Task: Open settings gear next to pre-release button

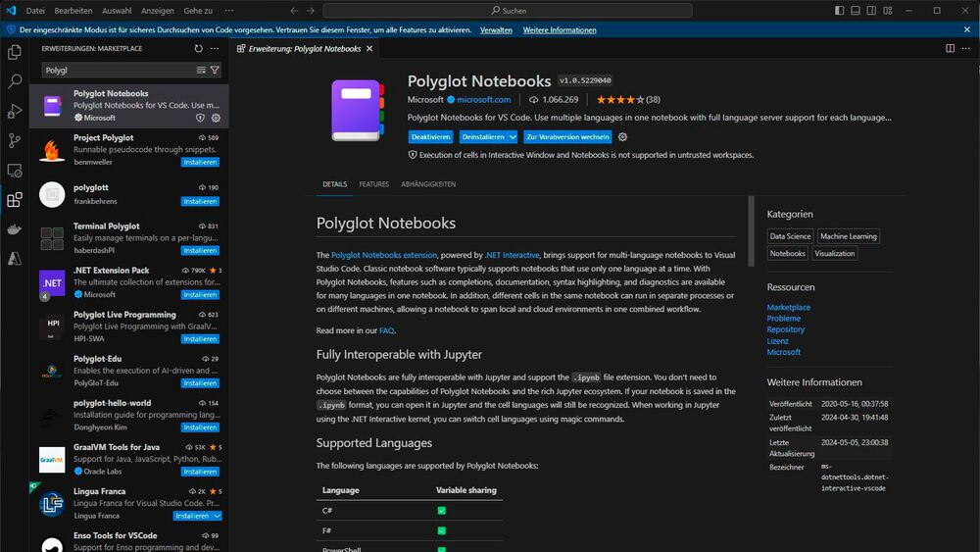Action: 622,137
